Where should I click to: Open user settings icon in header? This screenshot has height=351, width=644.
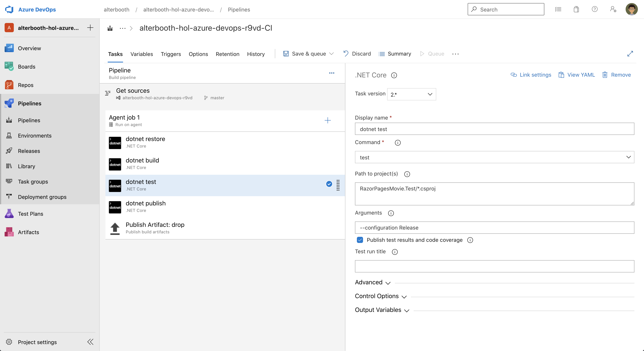(x=613, y=10)
